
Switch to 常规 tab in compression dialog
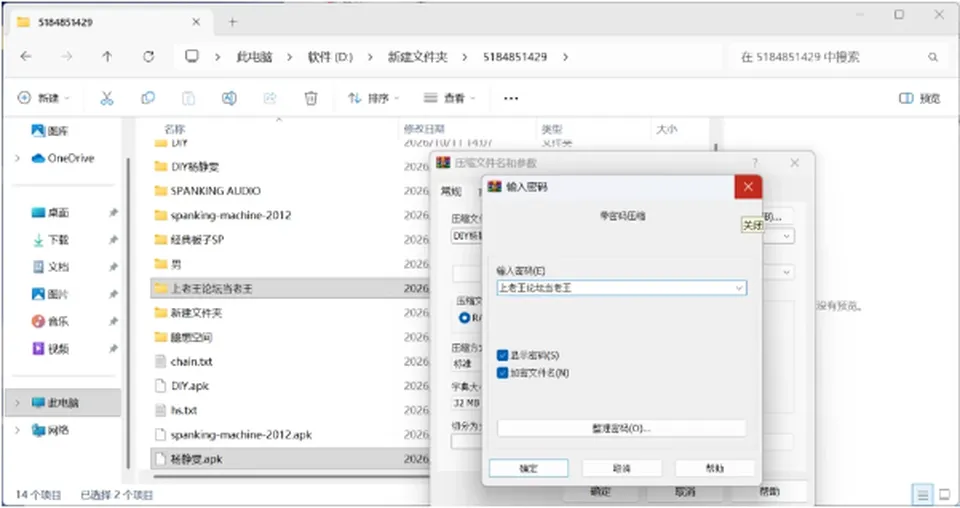click(x=451, y=192)
